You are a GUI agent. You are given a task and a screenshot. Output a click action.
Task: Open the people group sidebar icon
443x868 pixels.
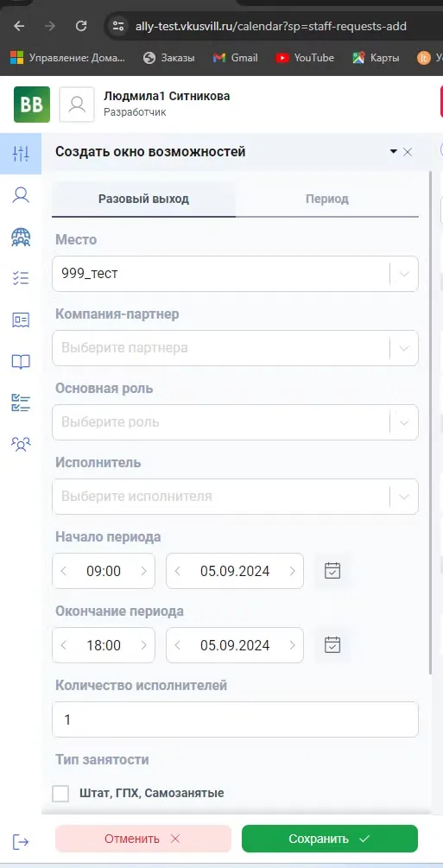21,444
